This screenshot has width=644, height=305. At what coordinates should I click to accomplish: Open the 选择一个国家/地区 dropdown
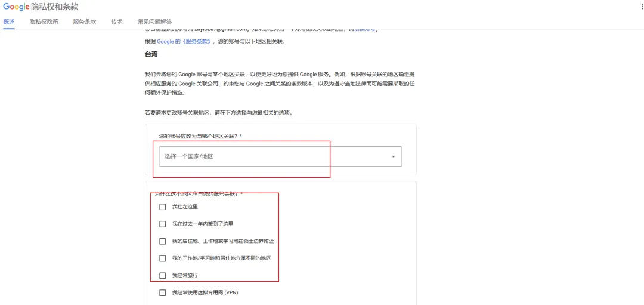pos(280,156)
